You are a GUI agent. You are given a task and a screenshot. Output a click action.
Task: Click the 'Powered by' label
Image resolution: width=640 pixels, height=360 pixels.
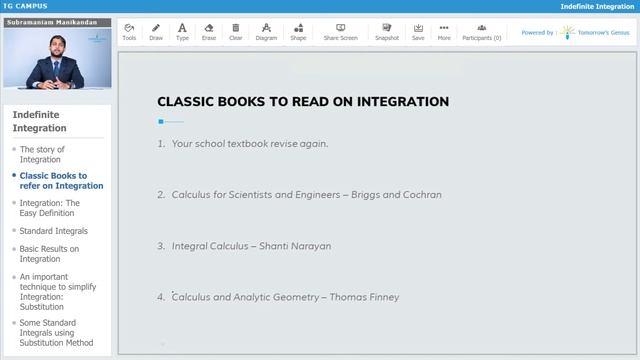[x=537, y=33]
